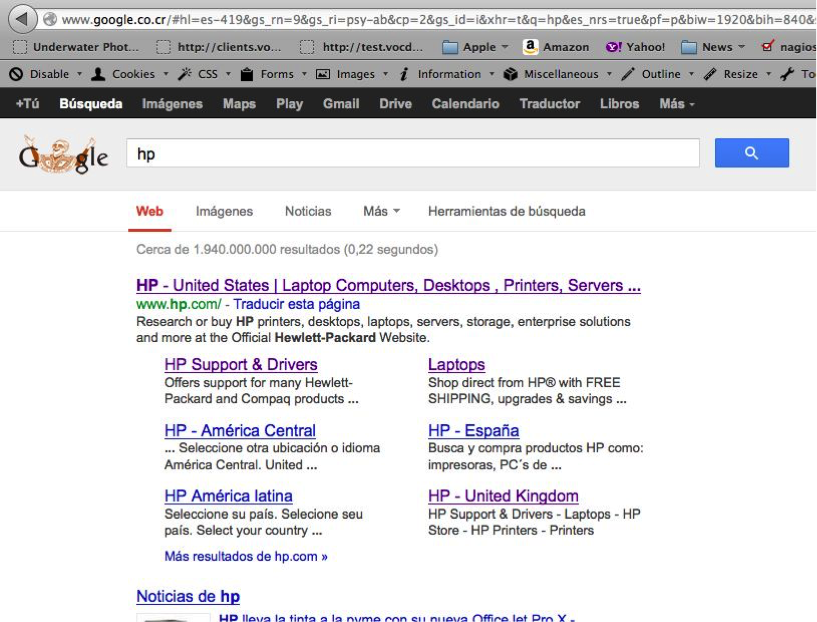This screenshot has height=622, width=817.
Task: Open the Laptops sitelink
Action: [x=456, y=364]
